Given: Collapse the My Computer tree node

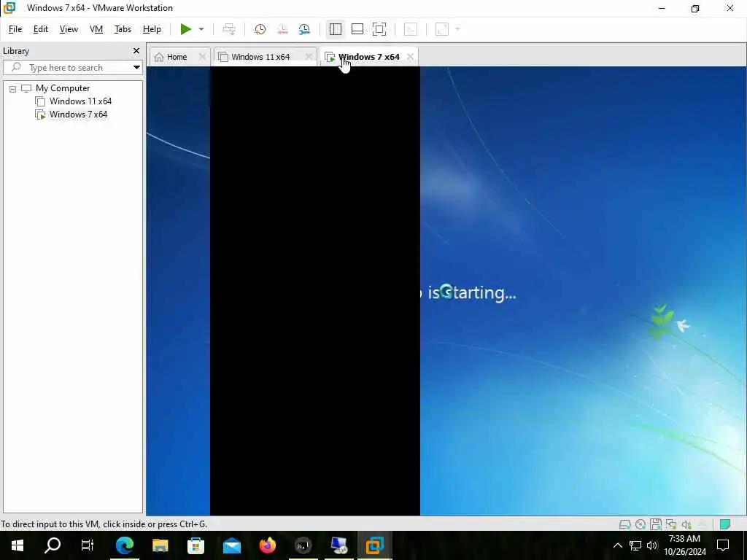Looking at the screenshot, I should (x=13, y=89).
